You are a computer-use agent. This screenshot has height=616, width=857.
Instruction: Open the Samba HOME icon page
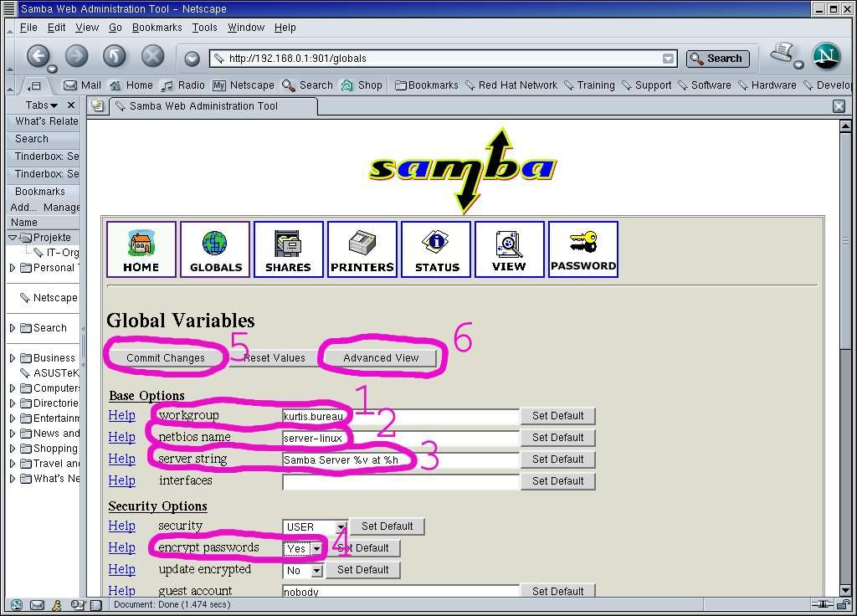click(x=141, y=249)
